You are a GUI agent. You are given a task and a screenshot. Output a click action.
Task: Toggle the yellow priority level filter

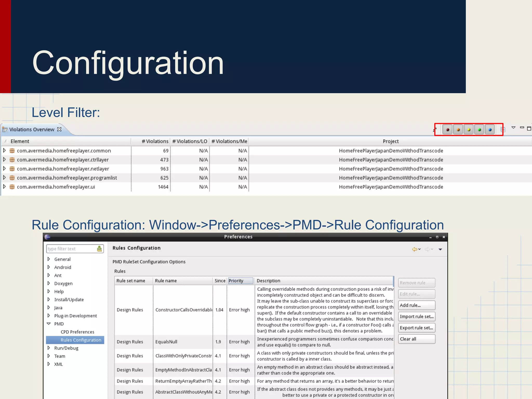[x=469, y=129]
